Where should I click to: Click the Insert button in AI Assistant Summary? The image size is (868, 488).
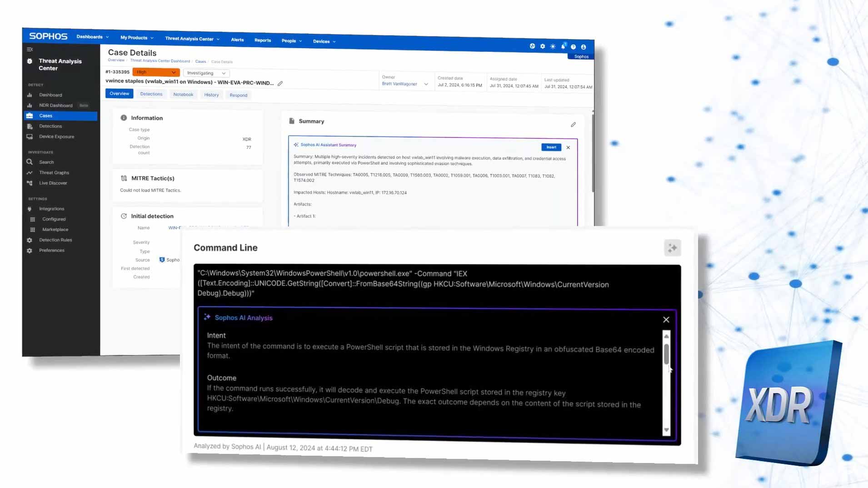click(x=551, y=147)
